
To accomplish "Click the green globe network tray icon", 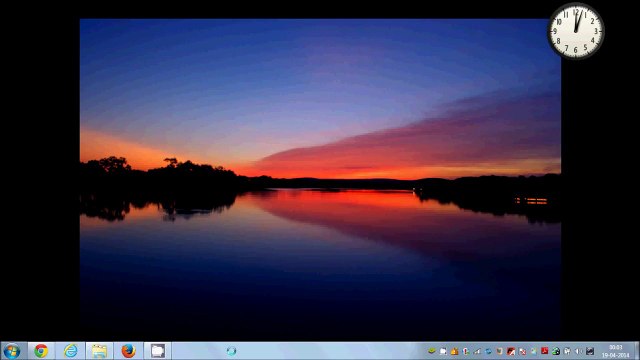I will (x=556, y=351).
